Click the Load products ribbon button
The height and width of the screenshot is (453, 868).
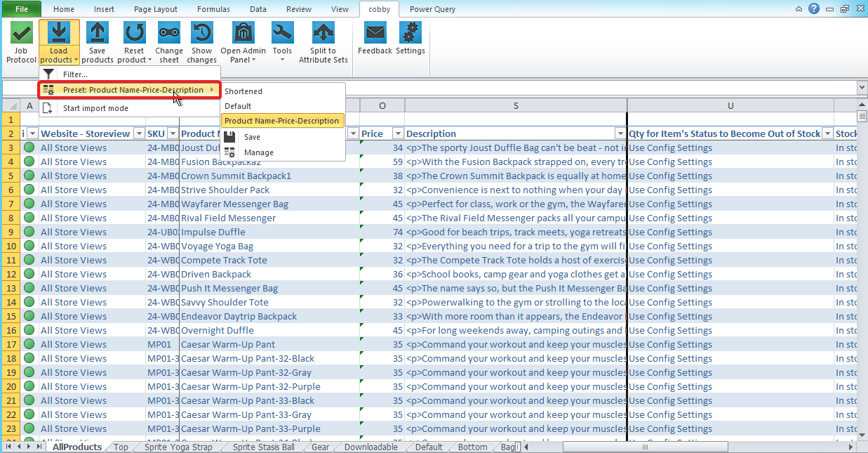pos(59,42)
